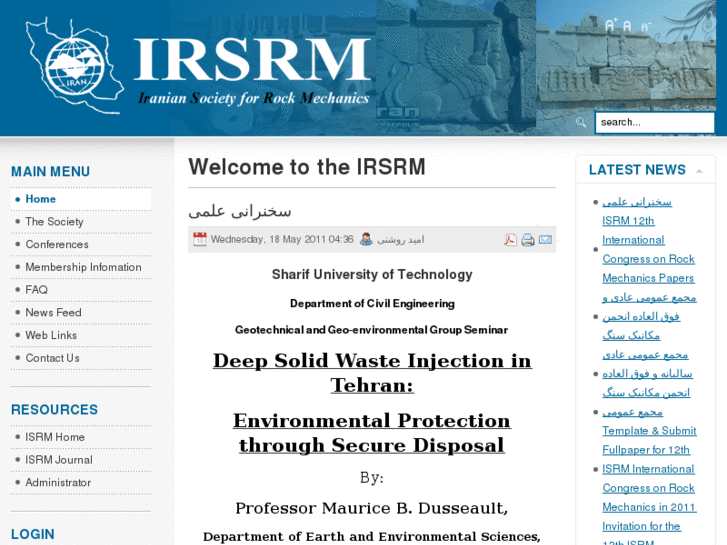Click 'Deep Solid Waste Injection in' title line

tap(372, 360)
